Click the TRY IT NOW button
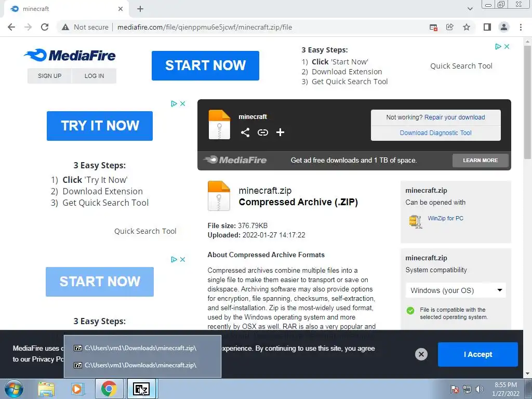 [100, 126]
